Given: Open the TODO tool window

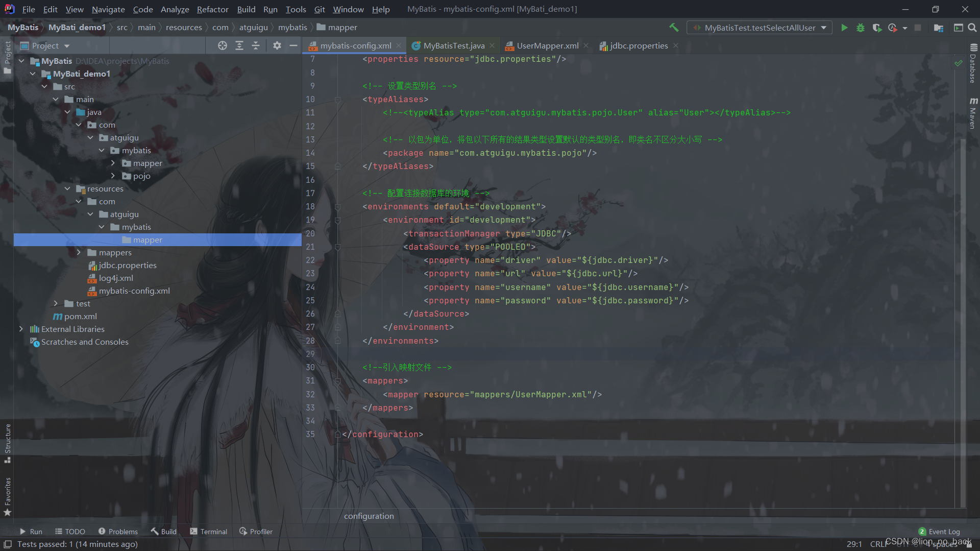Looking at the screenshot, I should pyautogui.click(x=70, y=531).
